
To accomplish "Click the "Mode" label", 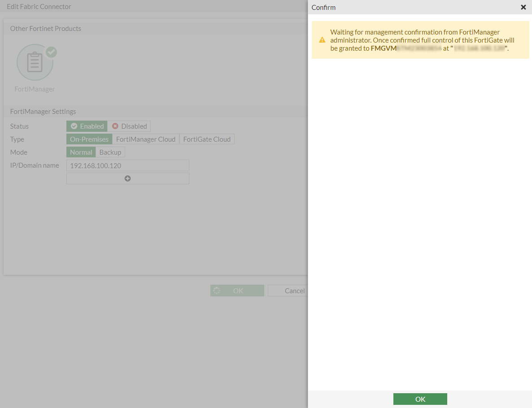I will pos(19,152).
